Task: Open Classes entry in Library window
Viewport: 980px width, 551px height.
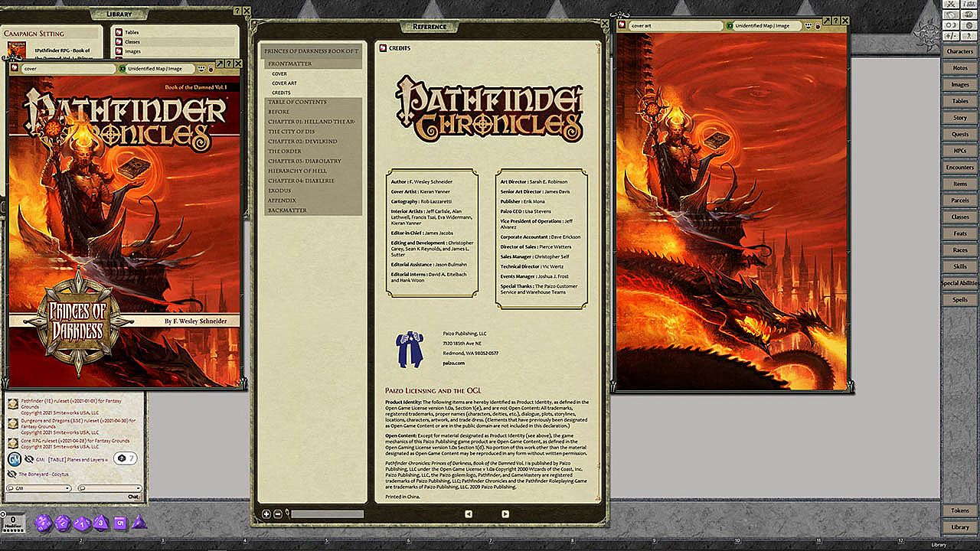Action: [132, 42]
